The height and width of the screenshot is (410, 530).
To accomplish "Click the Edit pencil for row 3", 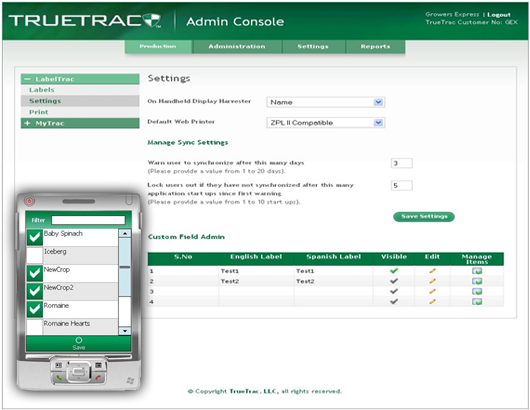I will click(432, 291).
